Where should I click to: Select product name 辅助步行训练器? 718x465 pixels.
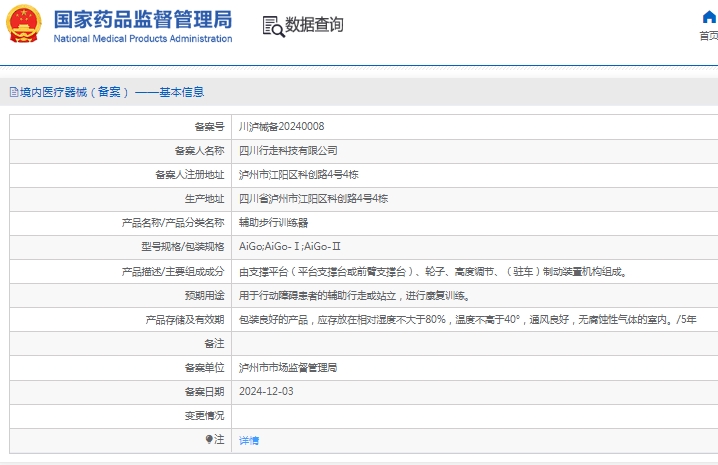click(x=273, y=223)
